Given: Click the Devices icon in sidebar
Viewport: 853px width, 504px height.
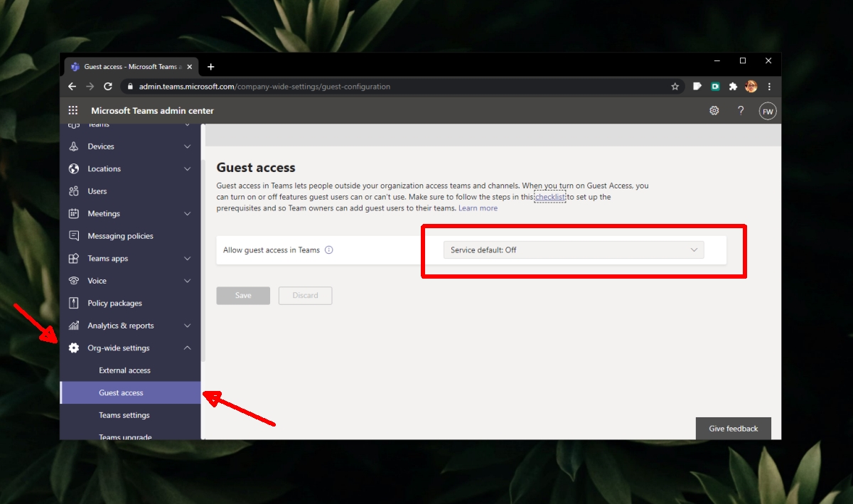Looking at the screenshot, I should click(73, 146).
